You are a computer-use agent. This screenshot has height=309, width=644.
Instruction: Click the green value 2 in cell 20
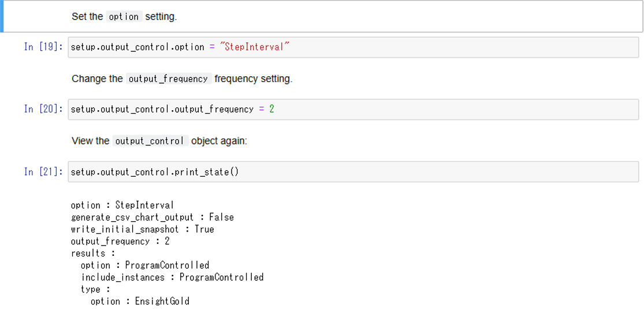point(271,109)
